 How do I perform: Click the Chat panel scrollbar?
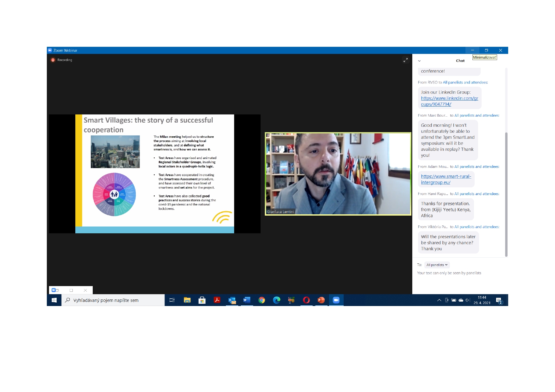[x=506, y=194]
